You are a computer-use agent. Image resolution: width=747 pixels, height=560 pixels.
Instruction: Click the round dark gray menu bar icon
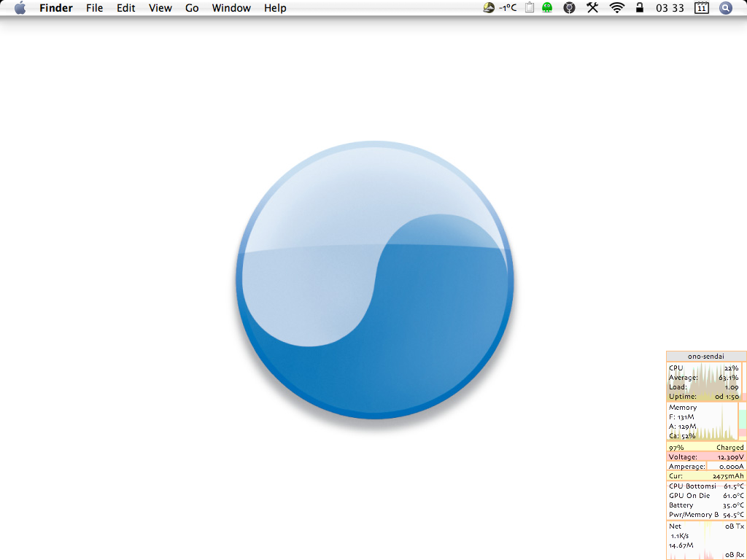click(569, 7)
